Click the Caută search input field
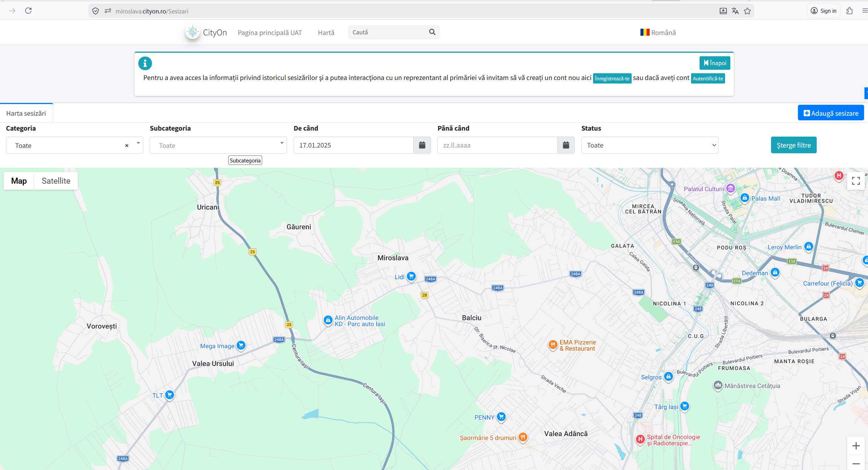This screenshot has width=868, height=470. tap(388, 32)
